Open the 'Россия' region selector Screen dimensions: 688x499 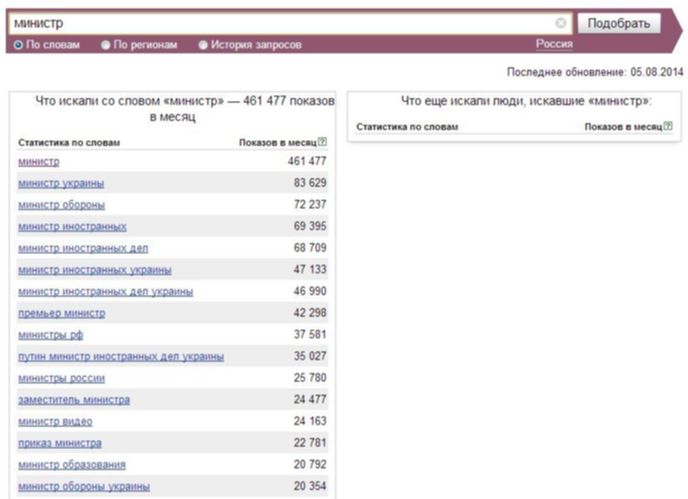pyautogui.click(x=554, y=44)
